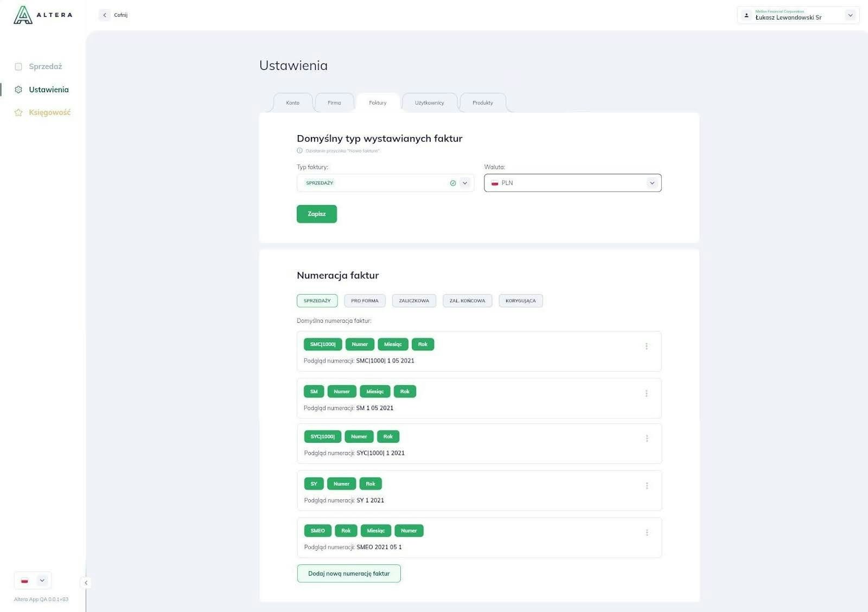Click preview text SMEO 2021 05 1
The height and width of the screenshot is (612, 868).
tap(379, 547)
